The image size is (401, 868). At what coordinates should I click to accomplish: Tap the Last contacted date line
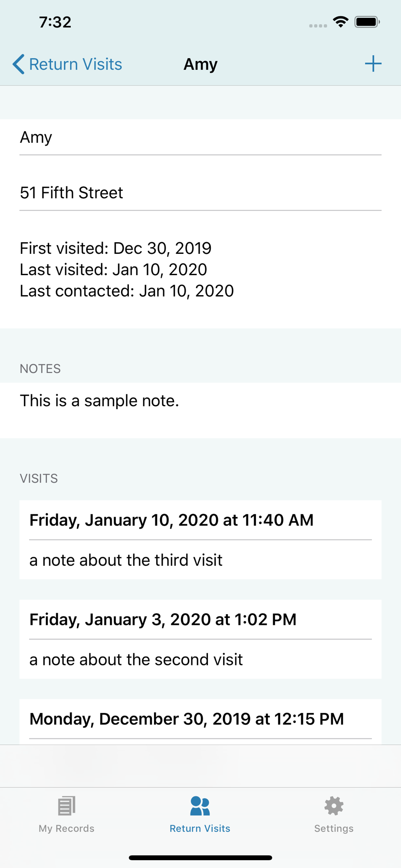[127, 291]
